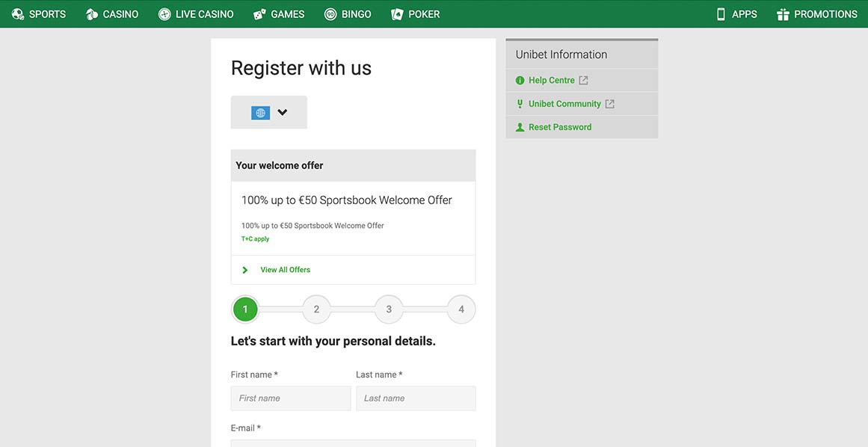Click the Games dice icon
The width and height of the screenshot is (868, 447).
click(260, 14)
